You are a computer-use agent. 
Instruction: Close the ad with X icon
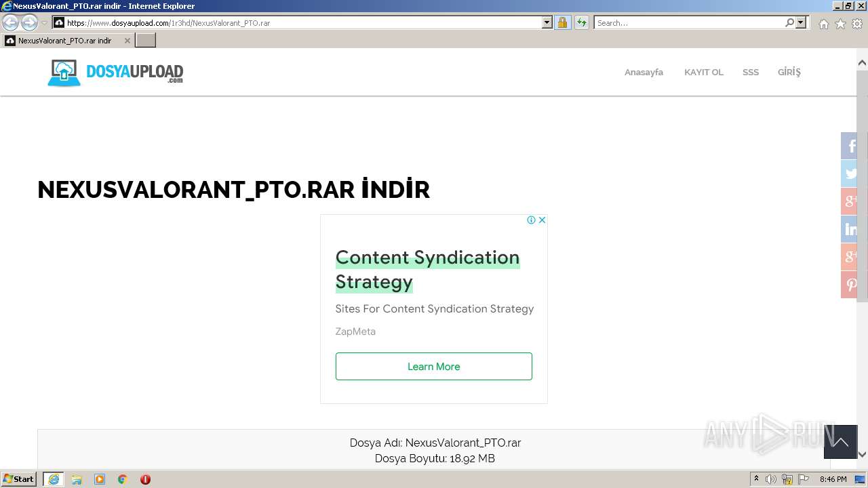coord(542,220)
